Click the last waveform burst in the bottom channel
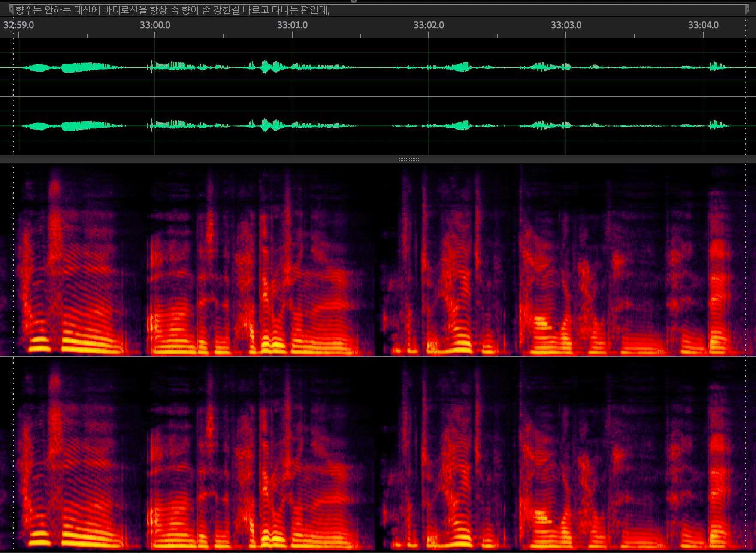 click(x=716, y=125)
